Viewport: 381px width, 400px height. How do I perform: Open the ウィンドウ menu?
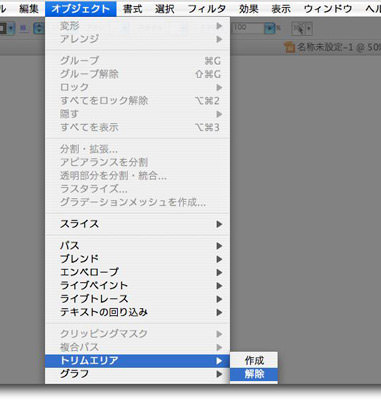[328, 9]
